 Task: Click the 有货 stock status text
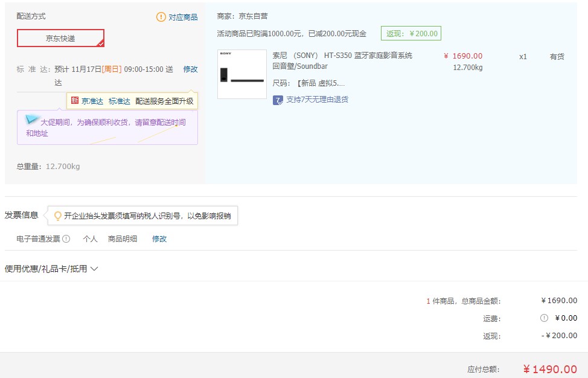(x=557, y=57)
